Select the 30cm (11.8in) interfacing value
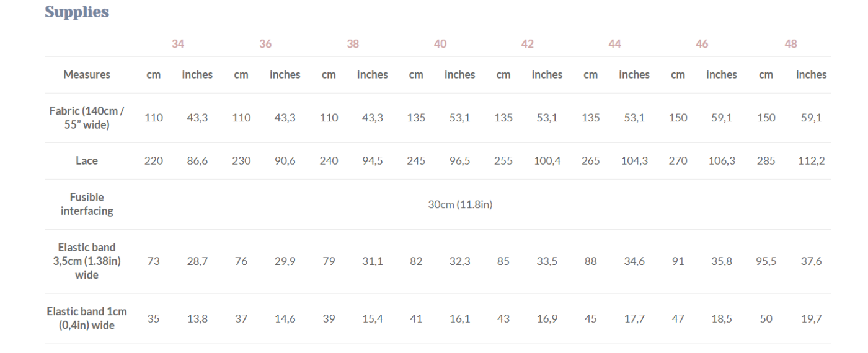The width and height of the screenshot is (868, 353). coord(460,204)
